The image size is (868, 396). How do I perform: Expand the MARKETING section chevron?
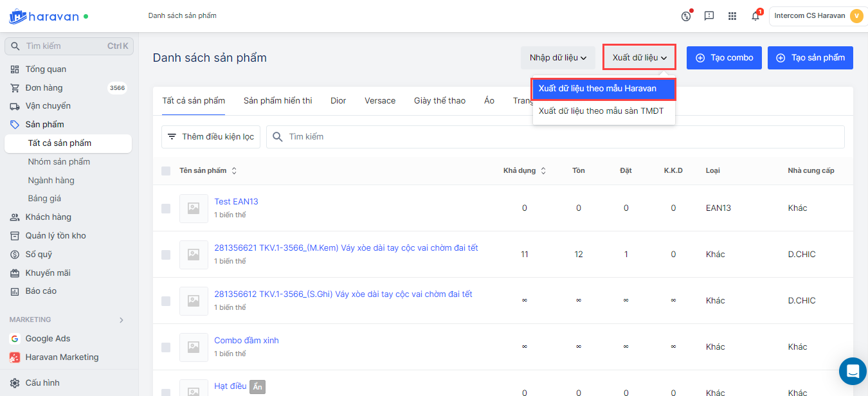click(122, 320)
